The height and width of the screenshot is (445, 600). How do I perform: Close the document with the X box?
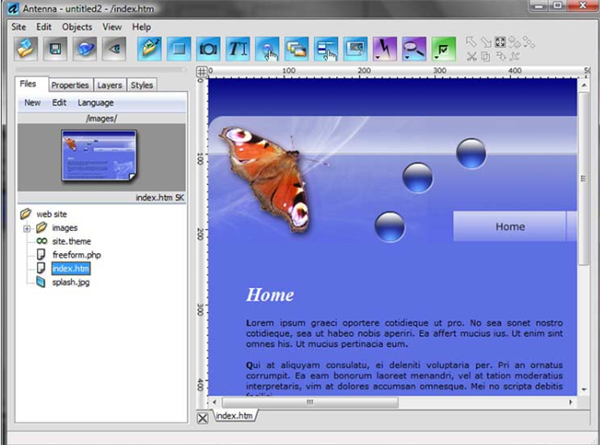click(x=202, y=418)
